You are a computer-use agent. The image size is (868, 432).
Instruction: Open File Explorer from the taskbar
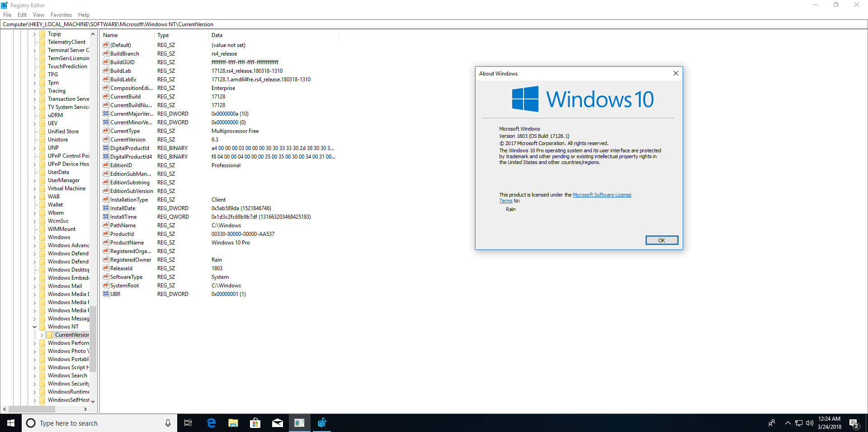[x=233, y=423]
